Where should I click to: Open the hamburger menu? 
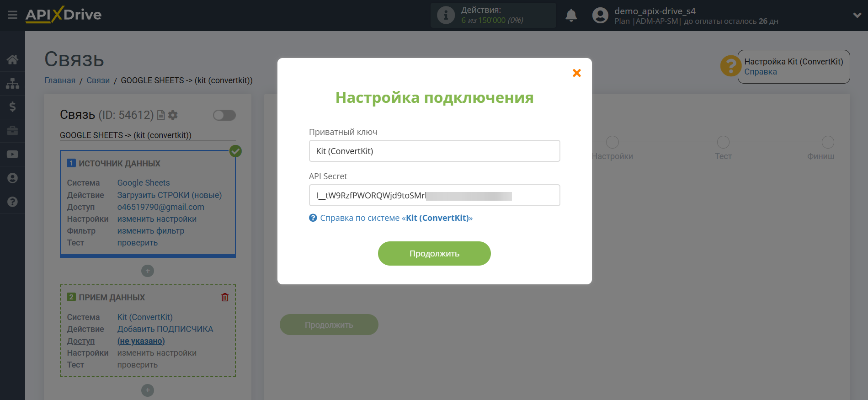(12, 15)
